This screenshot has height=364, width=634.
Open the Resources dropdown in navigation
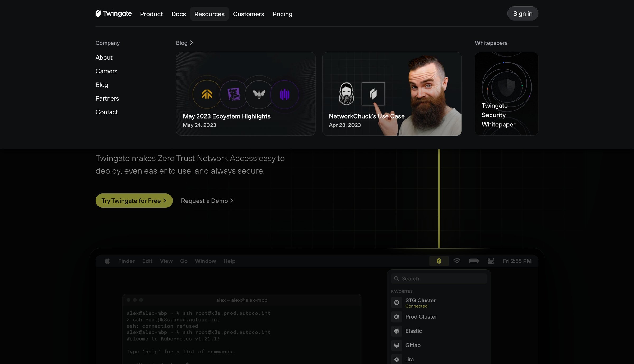point(209,14)
